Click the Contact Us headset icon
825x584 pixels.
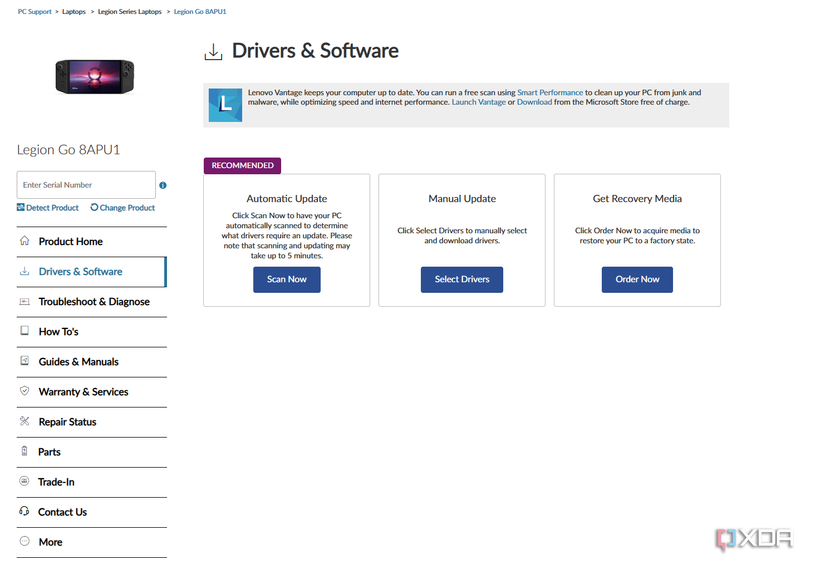24,511
